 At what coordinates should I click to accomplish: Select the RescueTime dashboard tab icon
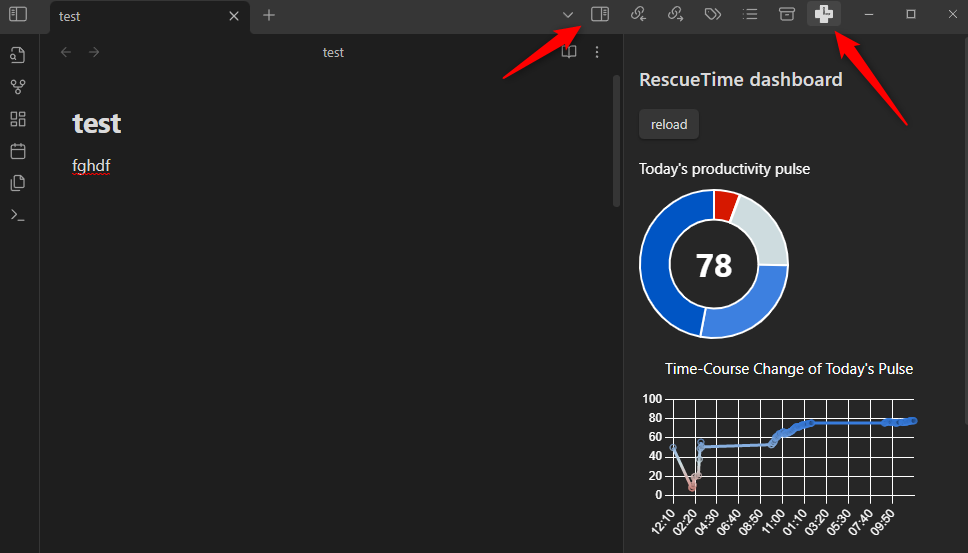click(824, 14)
